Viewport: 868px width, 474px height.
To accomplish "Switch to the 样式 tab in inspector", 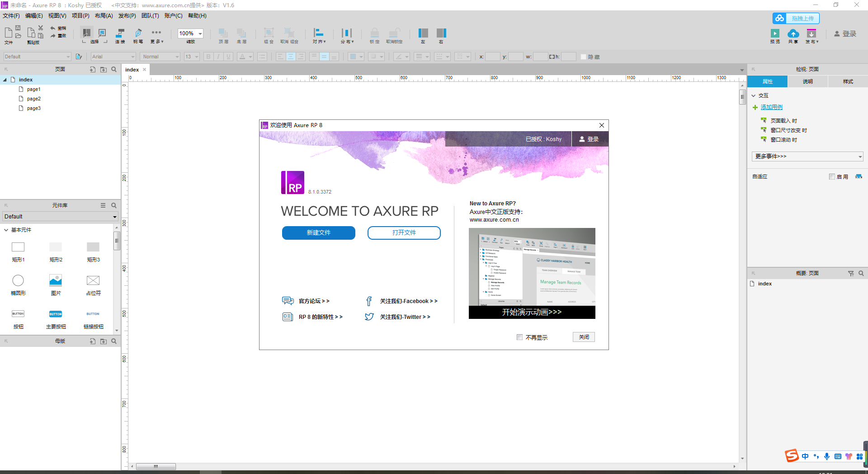I will (x=847, y=81).
